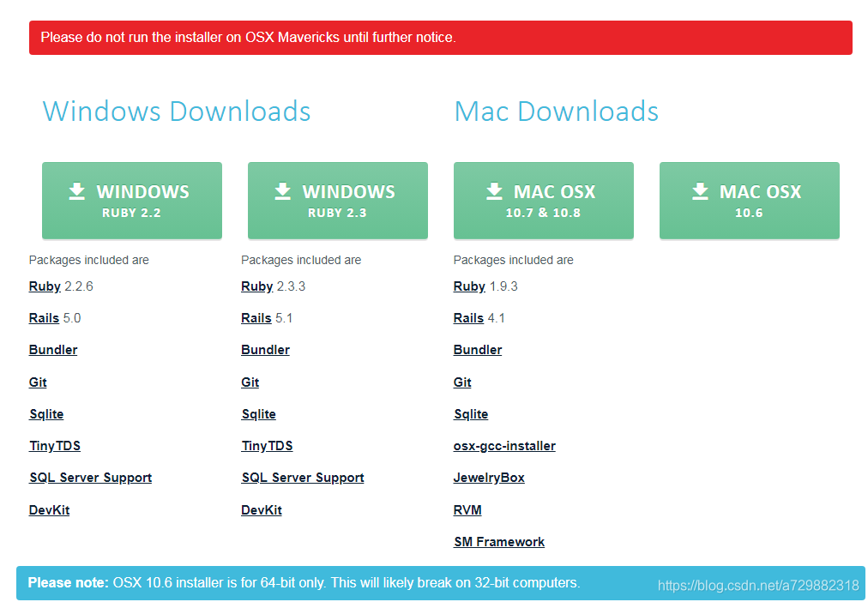Image resolution: width=868 pixels, height=602 pixels.
Task: Open the Rails link next to 5.1
Action: point(256,318)
